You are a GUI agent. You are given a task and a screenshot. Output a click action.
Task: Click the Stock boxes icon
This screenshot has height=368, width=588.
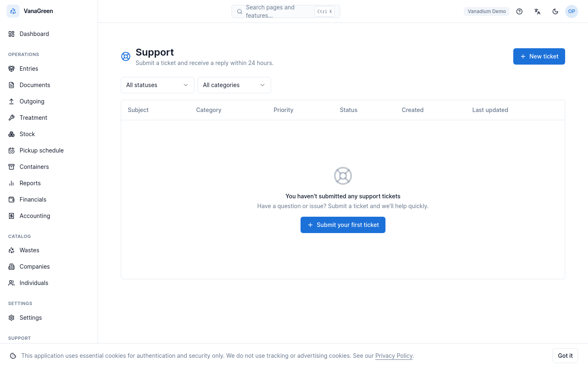pyautogui.click(x=11, y=134)
